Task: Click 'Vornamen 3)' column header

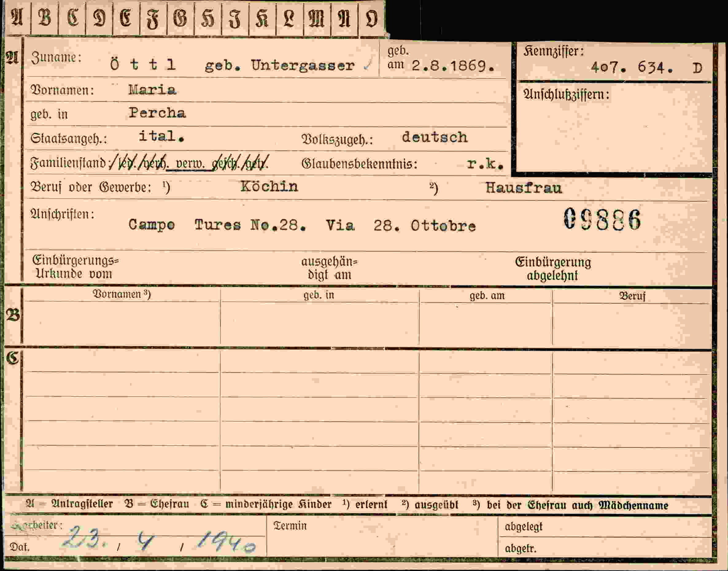Action: coord(122,294)
